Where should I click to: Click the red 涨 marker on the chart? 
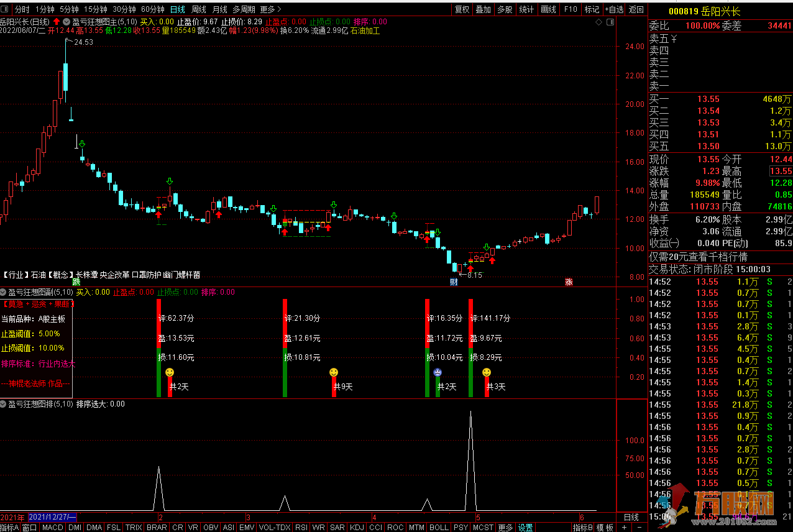(568, 282)
